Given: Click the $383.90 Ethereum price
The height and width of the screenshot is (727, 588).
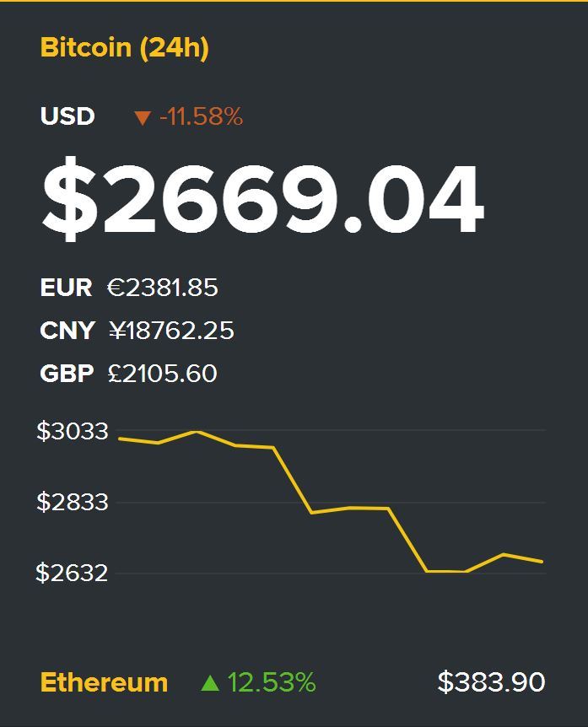Looking at the screenshot, I should [491, 682].
